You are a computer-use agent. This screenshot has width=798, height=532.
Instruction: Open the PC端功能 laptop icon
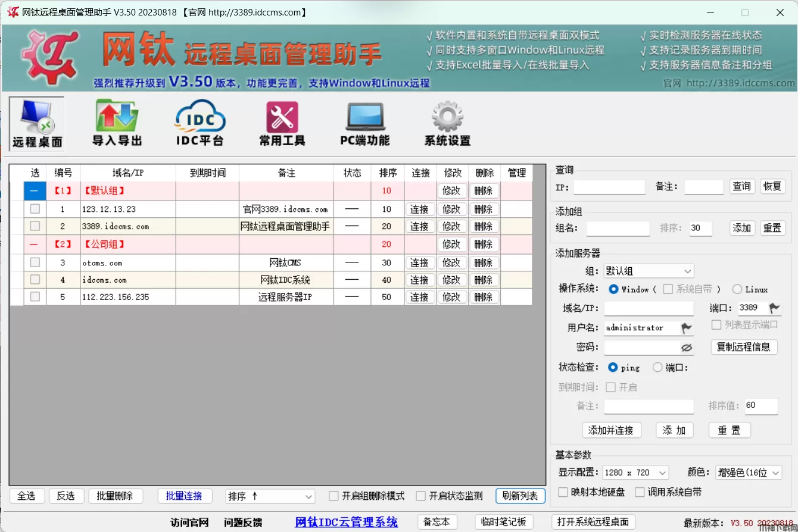[x=364, y=123]
